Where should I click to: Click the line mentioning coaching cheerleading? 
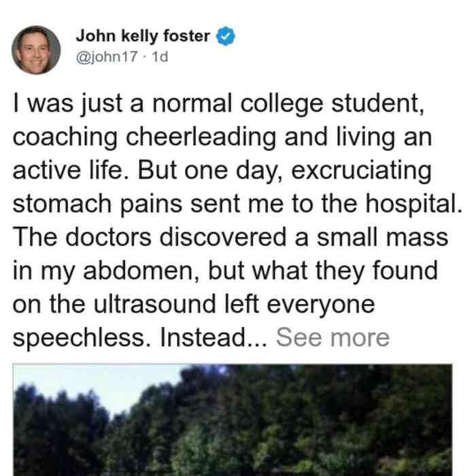click(x=222, y=137)
